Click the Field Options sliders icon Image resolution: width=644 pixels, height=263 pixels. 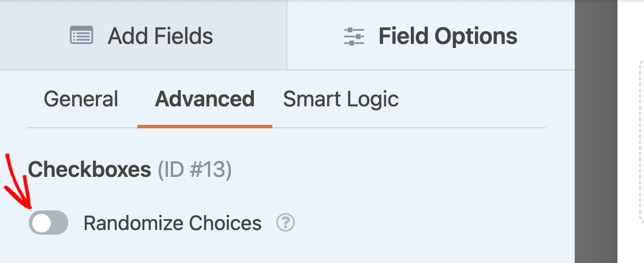pyautogui.click(x=354, y=36)
